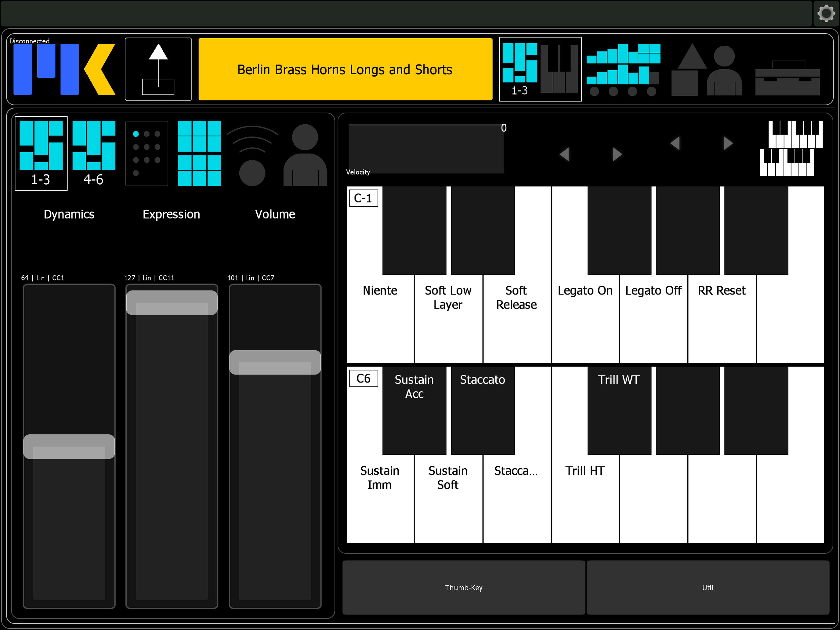Click the Thumb-Key button
Viewport: 840px width, 630px height.
[464, 587]
